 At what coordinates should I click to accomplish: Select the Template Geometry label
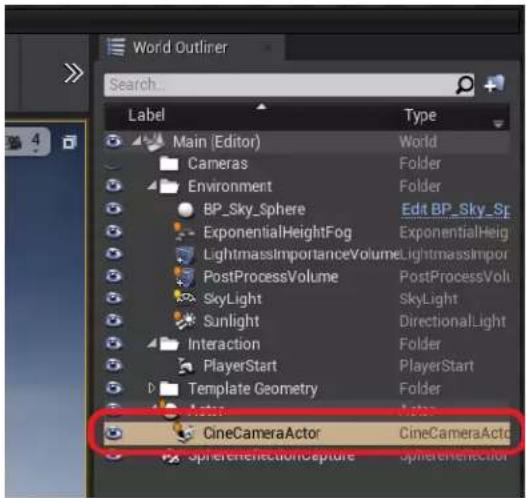(253, 389)
